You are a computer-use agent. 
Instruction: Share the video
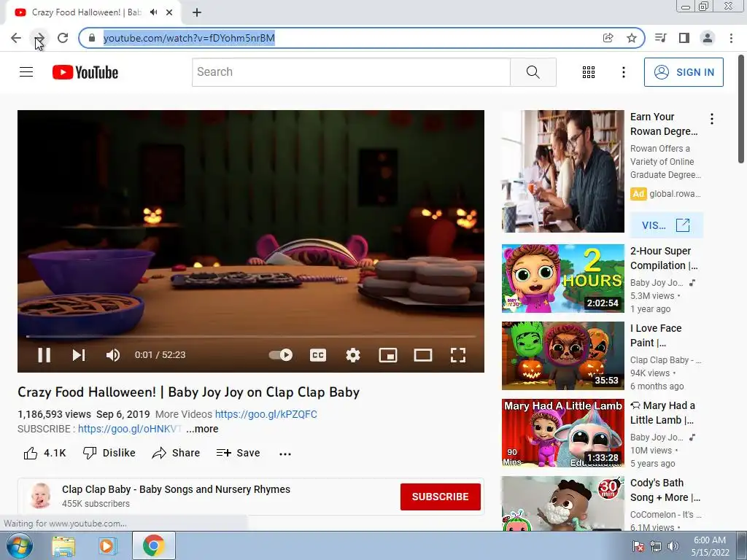(x=176, y=453)
